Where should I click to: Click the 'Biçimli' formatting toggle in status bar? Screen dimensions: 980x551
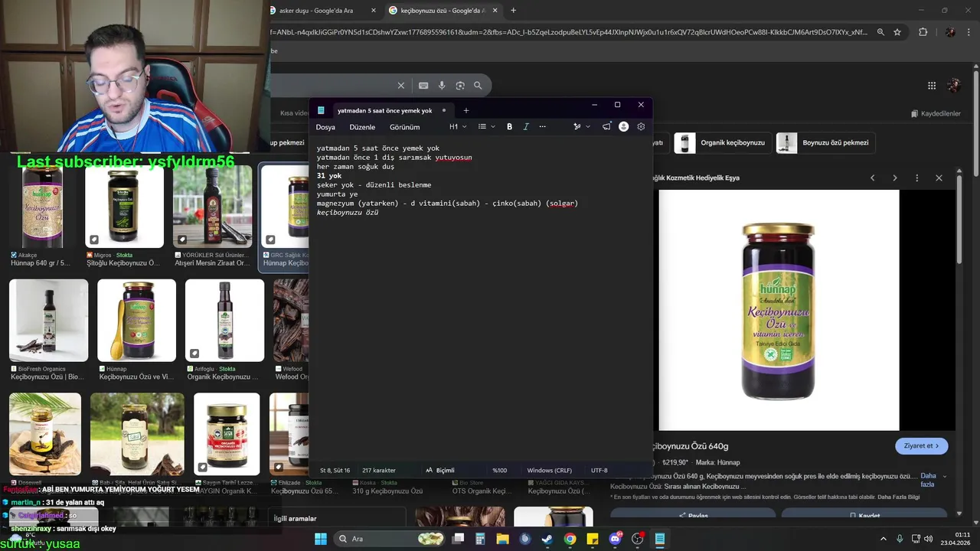pos(440,470)
